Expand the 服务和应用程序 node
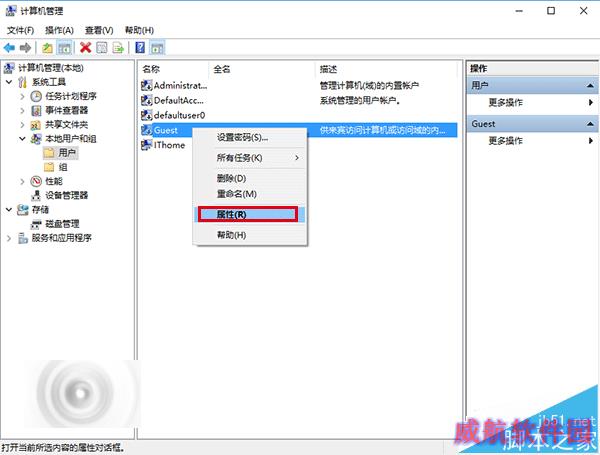This screenshot has width=600, height=455. coord(9,238)
